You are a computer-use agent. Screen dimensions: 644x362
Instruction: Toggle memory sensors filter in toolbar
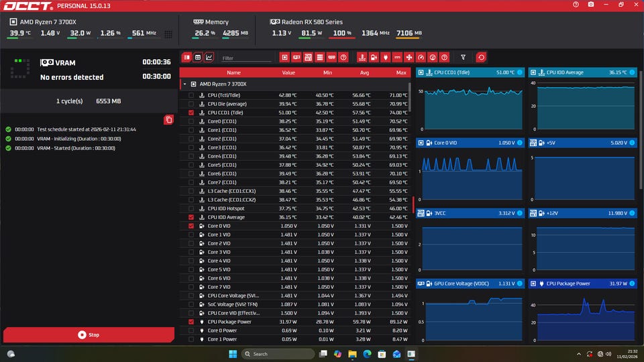(331, 58)
